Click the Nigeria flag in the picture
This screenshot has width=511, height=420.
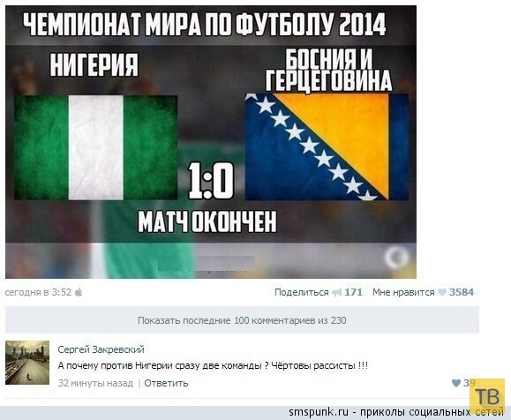(x=96, y=147)
